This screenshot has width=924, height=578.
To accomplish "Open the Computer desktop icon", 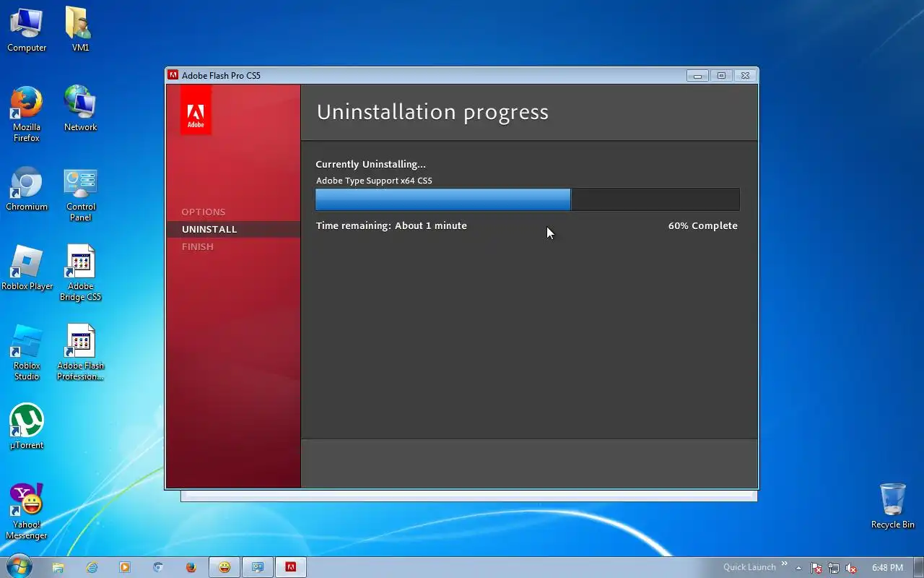I will (27, 30).
